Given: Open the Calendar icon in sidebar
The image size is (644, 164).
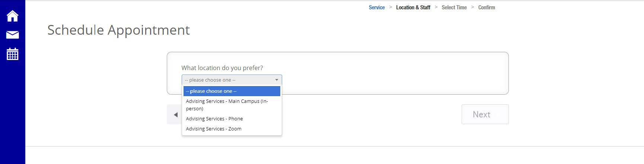Looking at the screenshot, I should 12,54.
